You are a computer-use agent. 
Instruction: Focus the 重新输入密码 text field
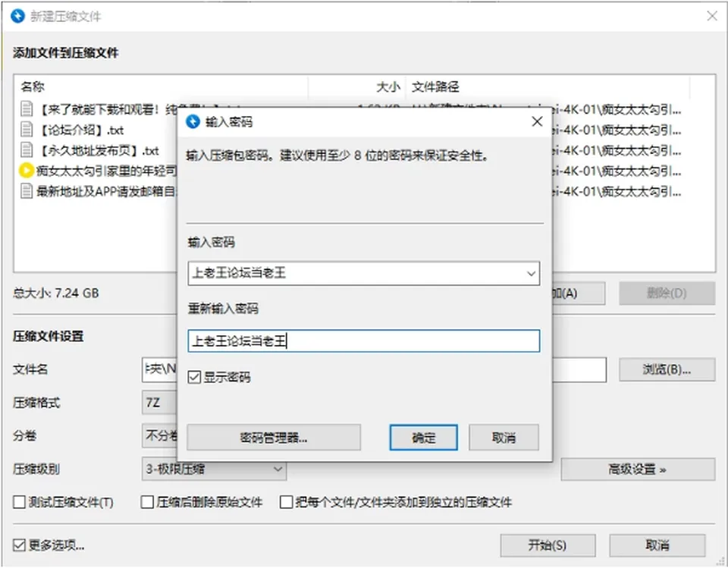[x=364, y=341]
